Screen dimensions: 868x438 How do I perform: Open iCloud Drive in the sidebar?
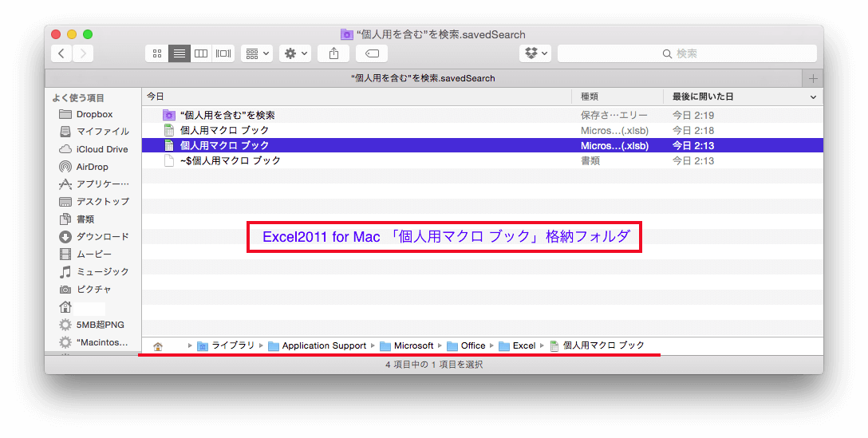[93, 149]
